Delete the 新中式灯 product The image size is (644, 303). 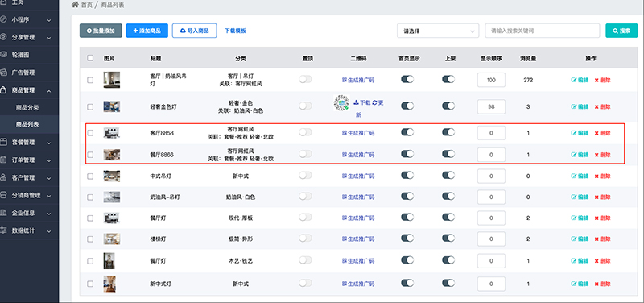coord(602,284)
